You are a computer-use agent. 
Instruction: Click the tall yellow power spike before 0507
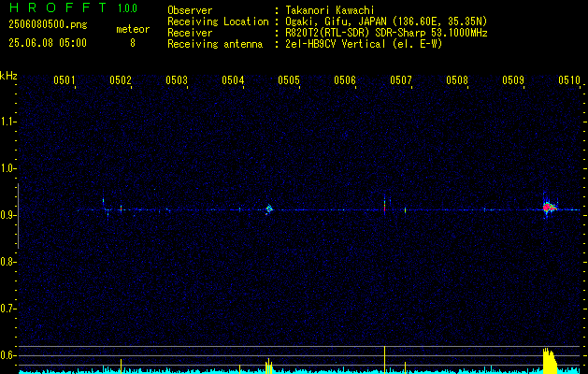[385, 360]
